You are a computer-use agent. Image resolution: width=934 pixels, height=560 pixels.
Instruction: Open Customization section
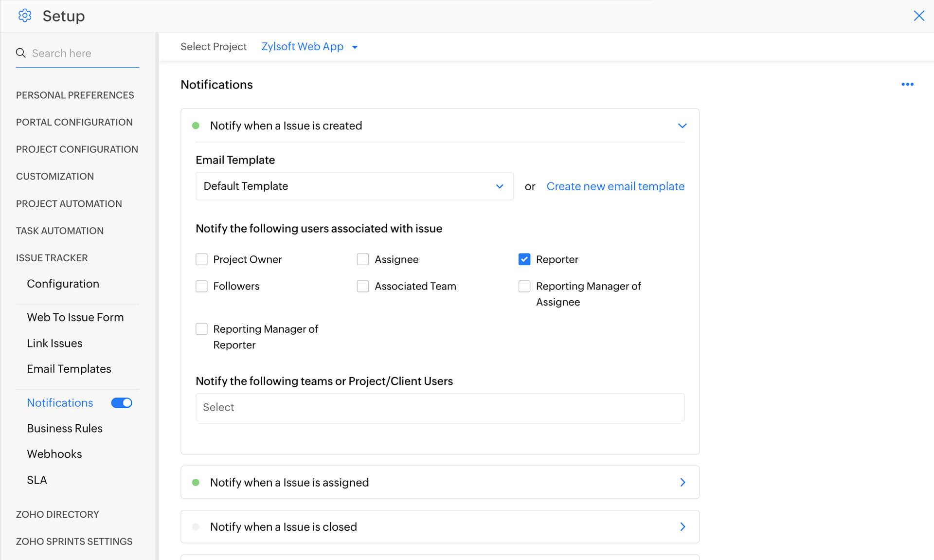click(x=55, y=176)
